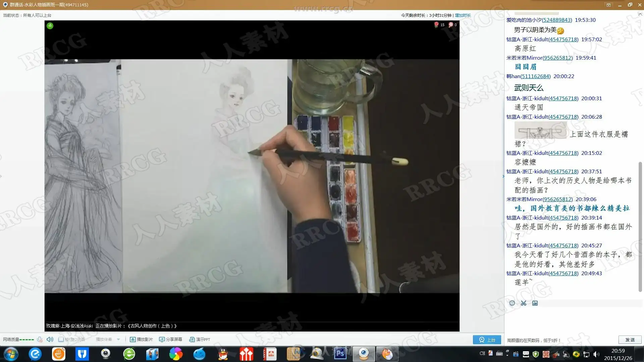This screenshot has height=362, width=644.
Task: Collapse the chat panel with side arrow
Action: click(x=503, y=176)
